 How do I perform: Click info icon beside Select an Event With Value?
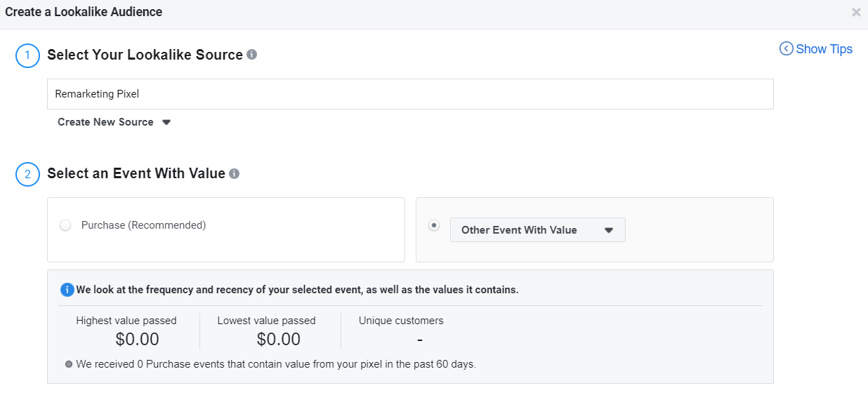click(235, 173)
